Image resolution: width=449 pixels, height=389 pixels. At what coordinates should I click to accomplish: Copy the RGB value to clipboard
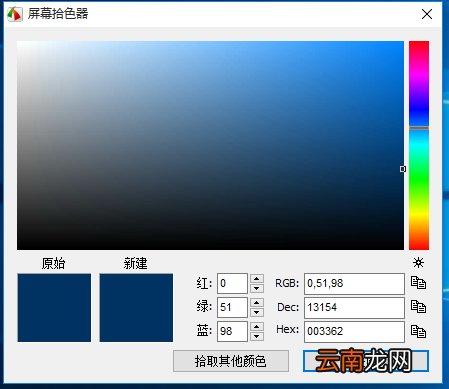[418, 283]
